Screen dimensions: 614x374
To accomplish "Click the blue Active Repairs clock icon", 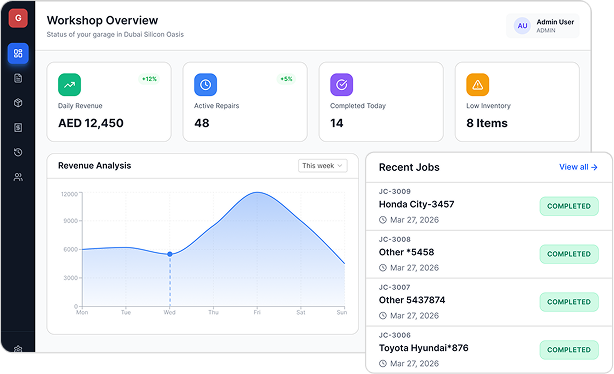I will point(206,85).
